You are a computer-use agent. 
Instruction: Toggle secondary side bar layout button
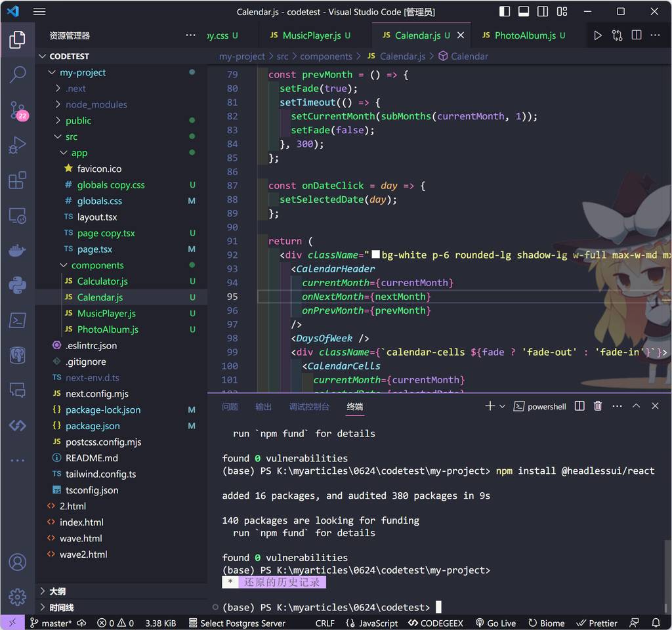[543, 12]
